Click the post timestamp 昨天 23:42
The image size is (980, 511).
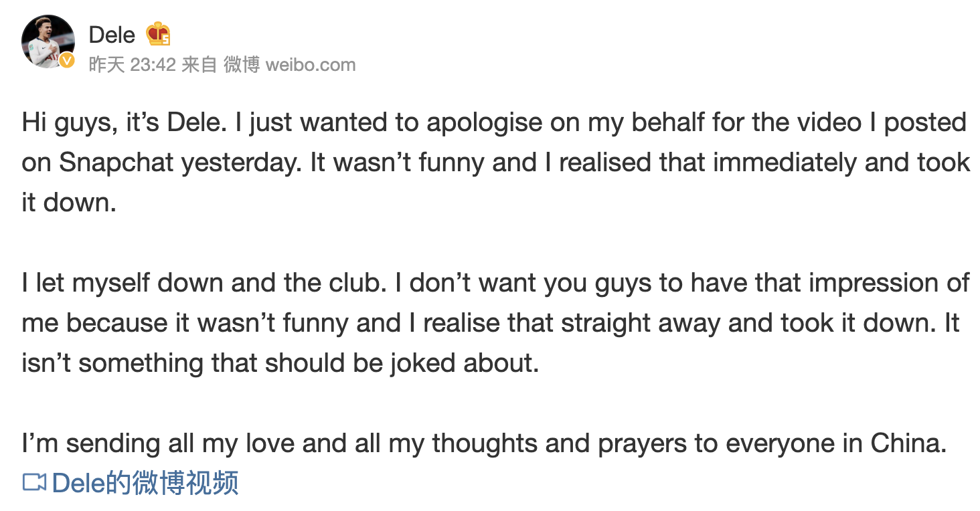coord(132,65)
